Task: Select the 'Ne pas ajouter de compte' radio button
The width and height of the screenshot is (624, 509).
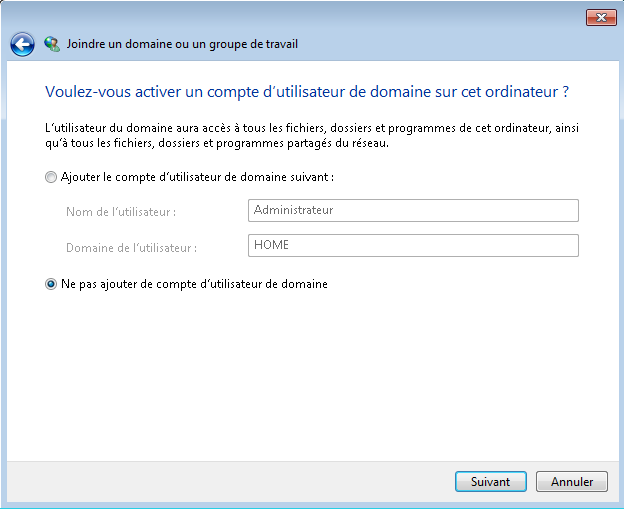Action: point(51,284)
